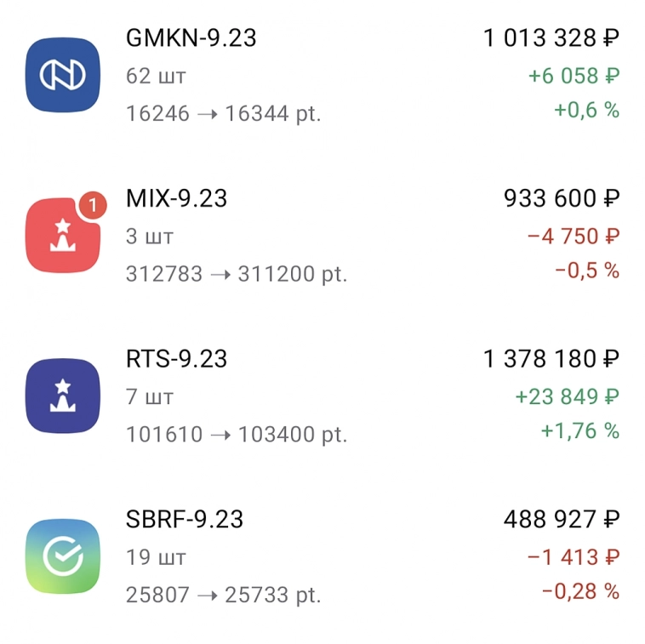645x644 pixels.
Task: Tap the RTS gain +23 849 ₽
Action: pos(567,396)
